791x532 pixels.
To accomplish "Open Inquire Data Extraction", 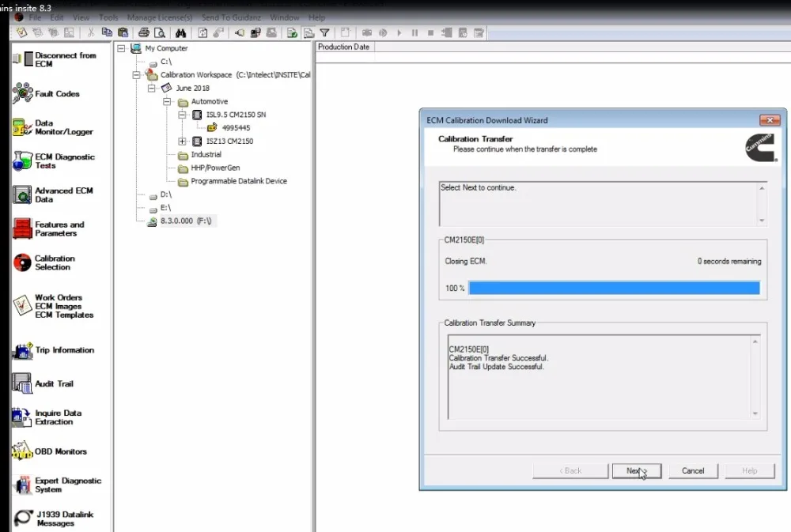I will (x=47, y=417).
